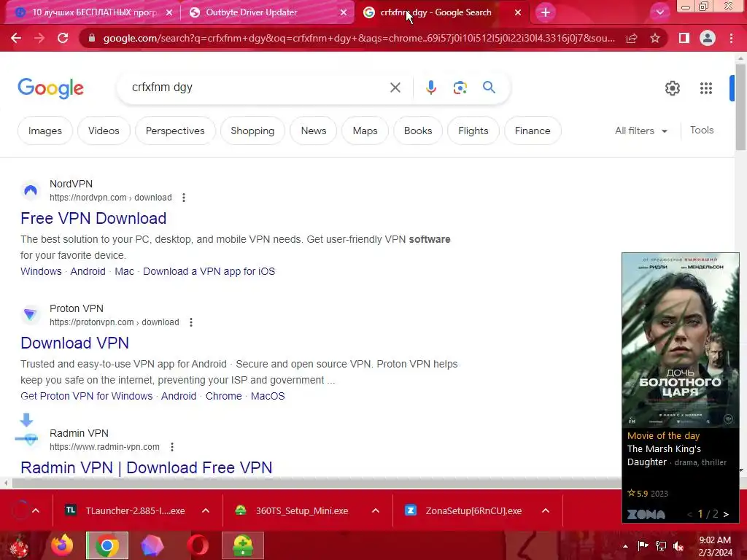Open the Free VPN Download result
The width and height of the screenshot is (747, 560).
pos(93,218)
